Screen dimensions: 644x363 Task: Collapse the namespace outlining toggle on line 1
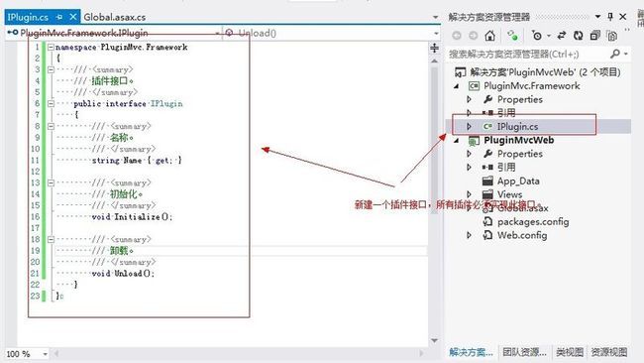tap(51, 48)
